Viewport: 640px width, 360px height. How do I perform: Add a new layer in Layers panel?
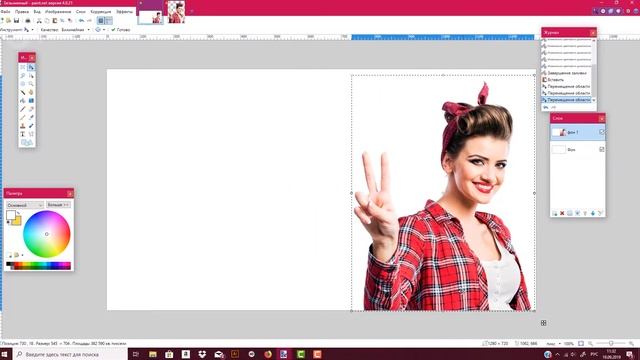click(x=555, y=213)
